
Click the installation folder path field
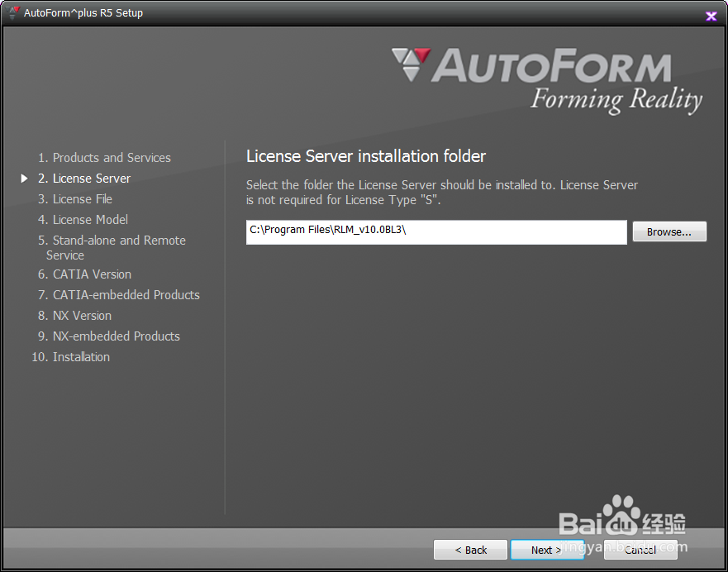pos(436,232)
